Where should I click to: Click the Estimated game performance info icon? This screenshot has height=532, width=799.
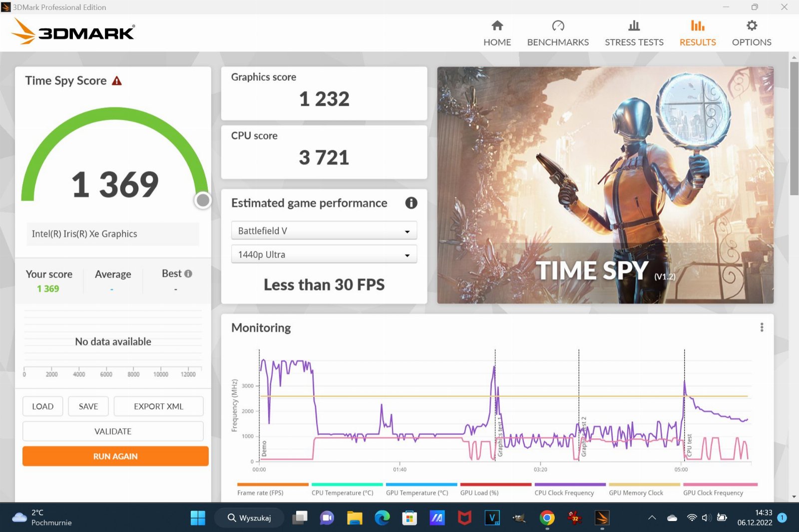411,203
